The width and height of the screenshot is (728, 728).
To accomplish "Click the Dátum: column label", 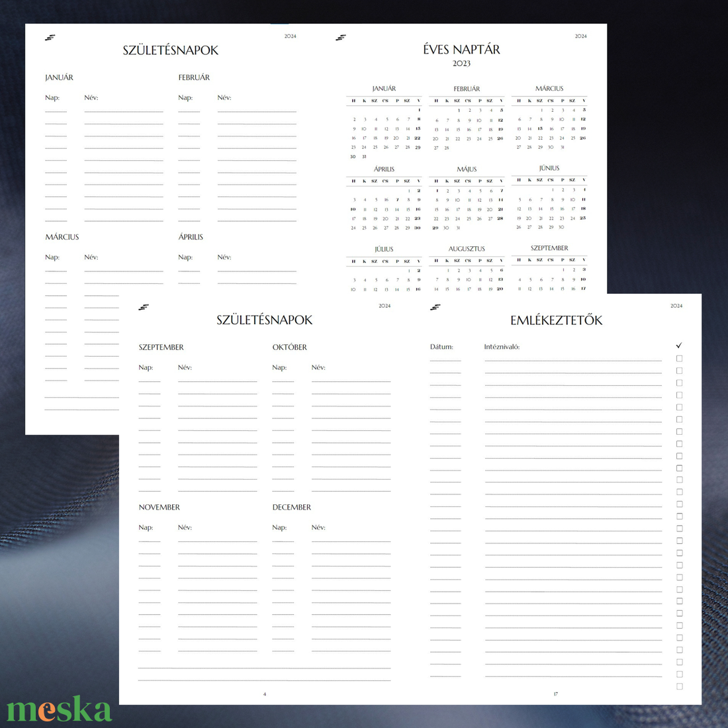I will pyautogui.click(x=441, y=347).
